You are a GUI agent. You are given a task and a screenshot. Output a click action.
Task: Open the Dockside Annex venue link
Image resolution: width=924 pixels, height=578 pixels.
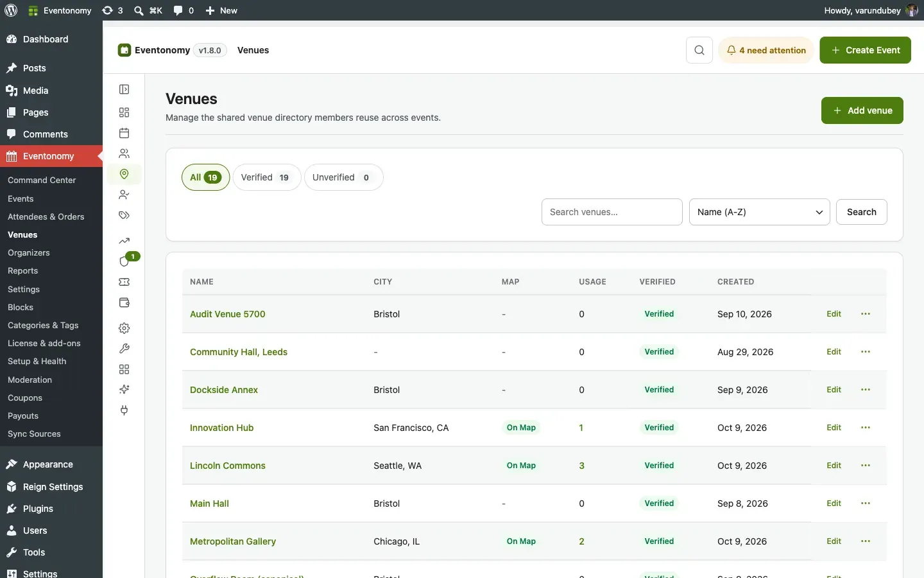224,390
